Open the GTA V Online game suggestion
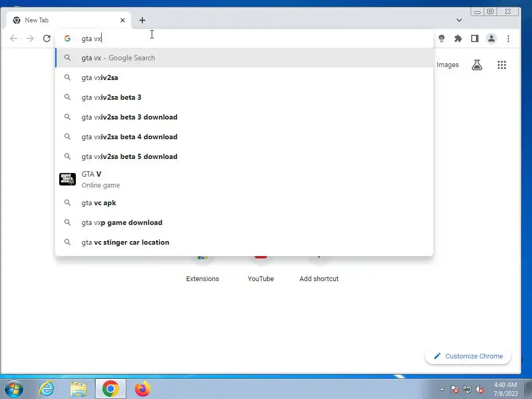Screen dimensions: 532x399 tap(244, 179)
